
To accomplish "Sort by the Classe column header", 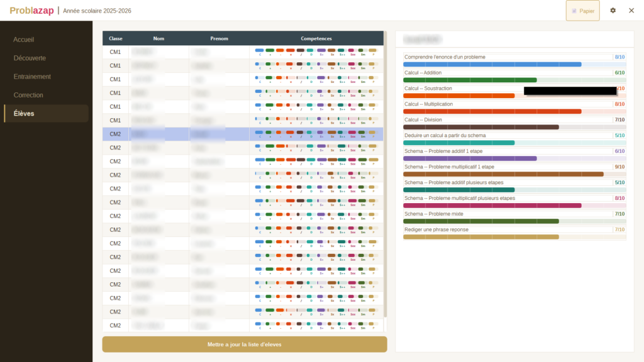I will click(116, 38).
